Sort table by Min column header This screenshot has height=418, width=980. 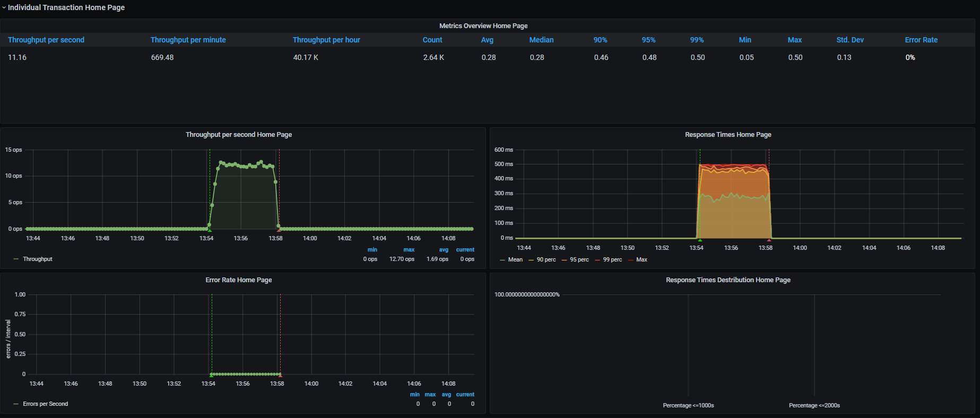[x=745, y=40]
